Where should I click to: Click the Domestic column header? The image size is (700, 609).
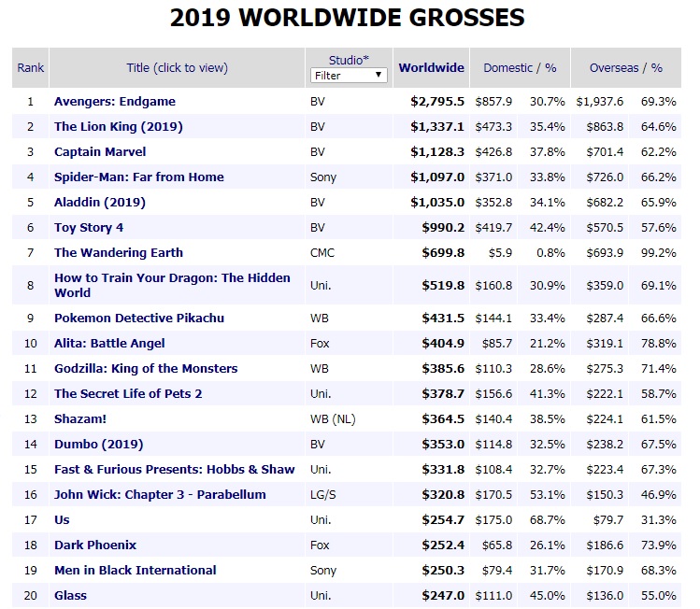pyautogui.click(x=507, y=68)
